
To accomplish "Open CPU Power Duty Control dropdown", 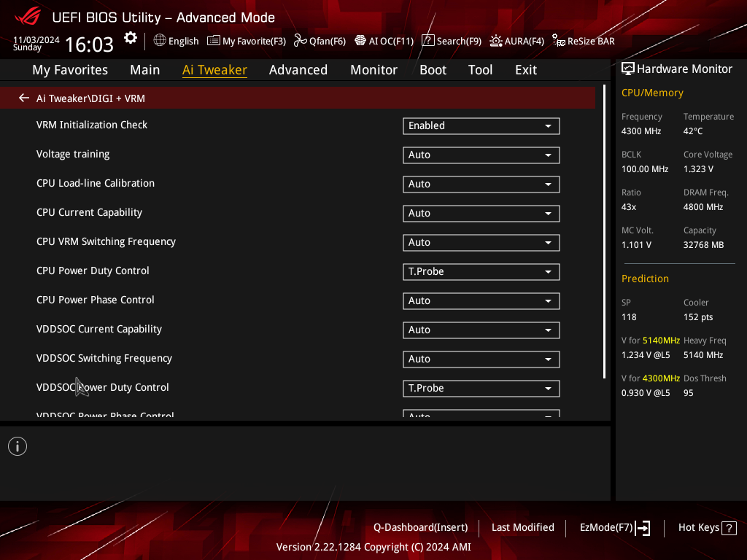I will point(481,271).
